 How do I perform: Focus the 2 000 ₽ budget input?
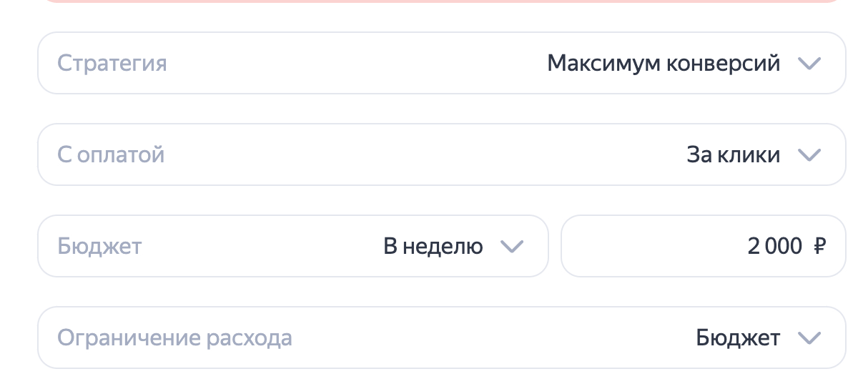(703, 246)
